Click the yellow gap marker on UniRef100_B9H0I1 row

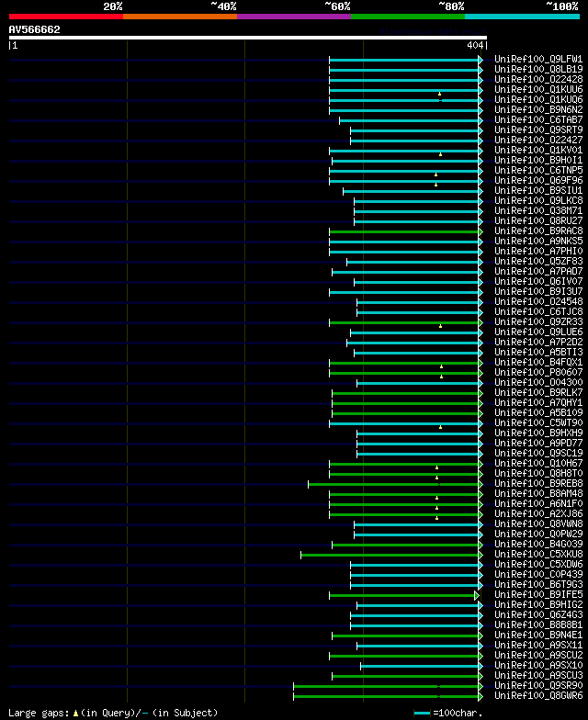tap(441, 154)
